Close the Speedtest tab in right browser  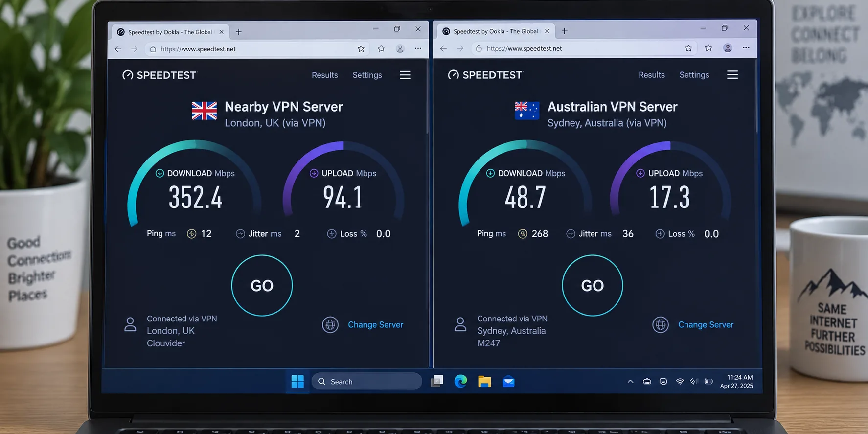tap(547, 31)
